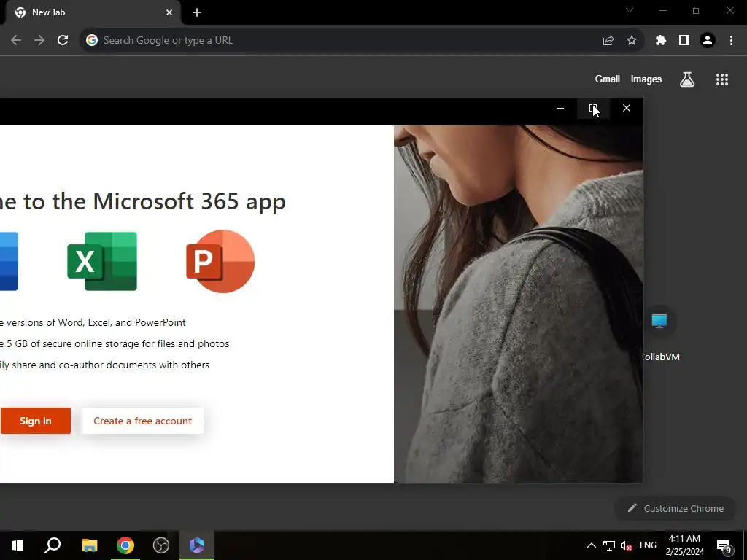
Task: Open a new Chrome tab
Action: click(197, 12)
